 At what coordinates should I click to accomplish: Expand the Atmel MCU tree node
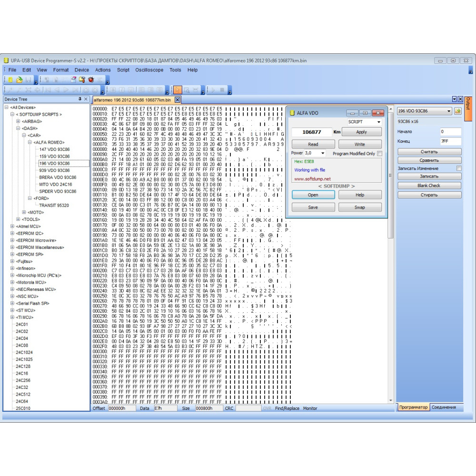click(12, 226)
